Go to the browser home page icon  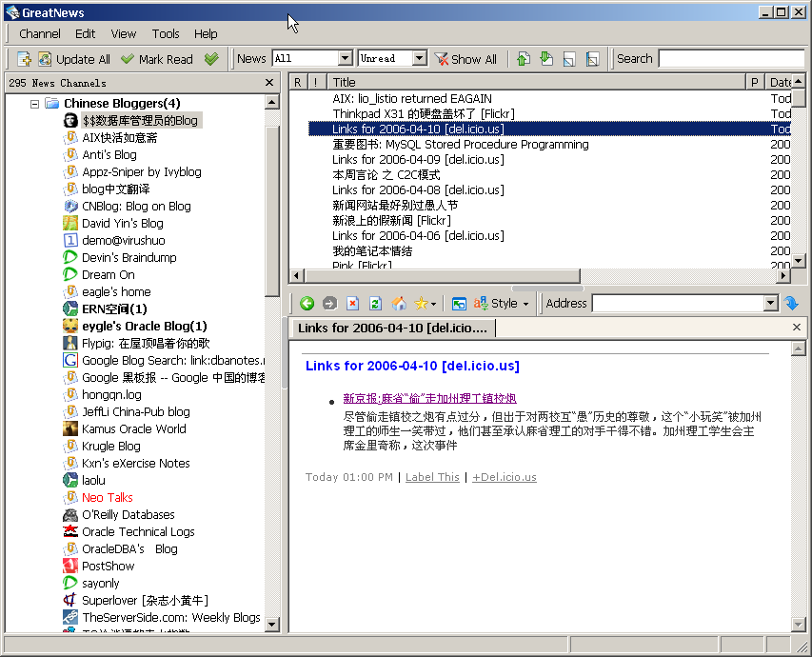click(399, 303)
